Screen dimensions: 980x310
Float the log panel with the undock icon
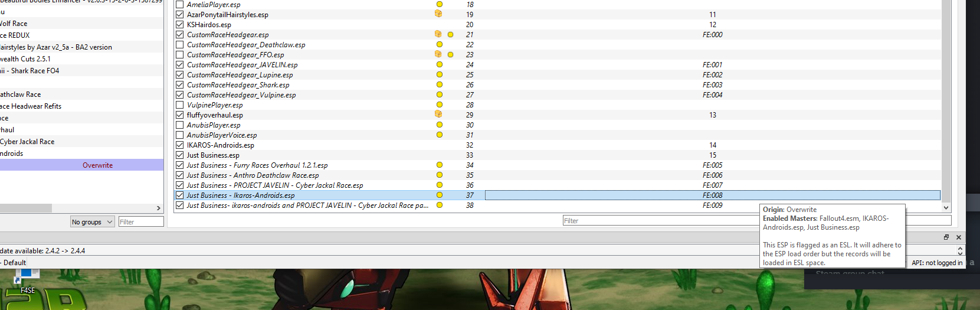946,237
